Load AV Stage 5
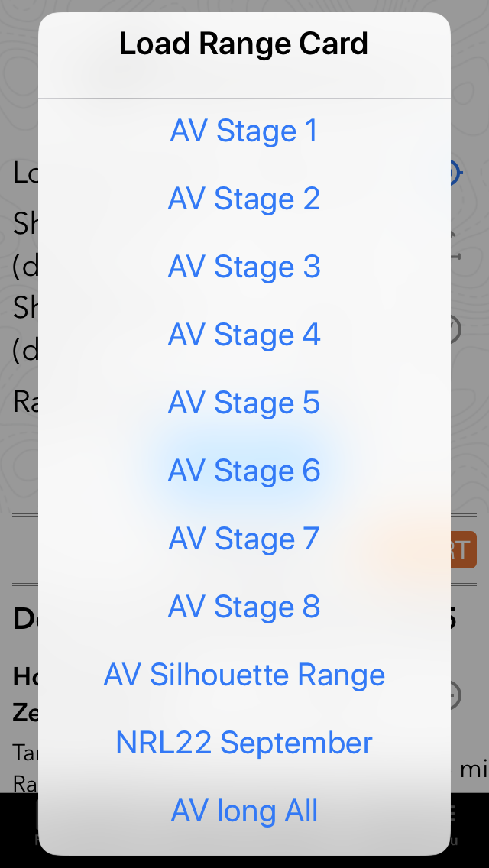The image size is (489, 868). click(244, 403)
